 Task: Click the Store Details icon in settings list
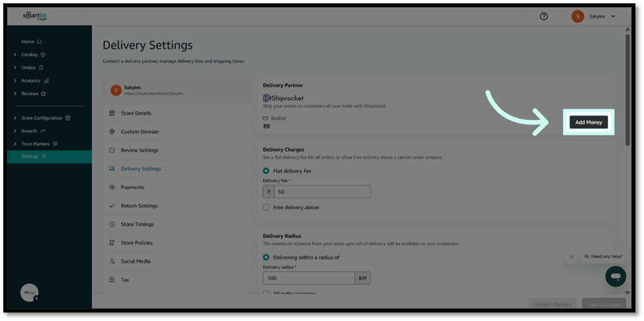pos(112,113)
